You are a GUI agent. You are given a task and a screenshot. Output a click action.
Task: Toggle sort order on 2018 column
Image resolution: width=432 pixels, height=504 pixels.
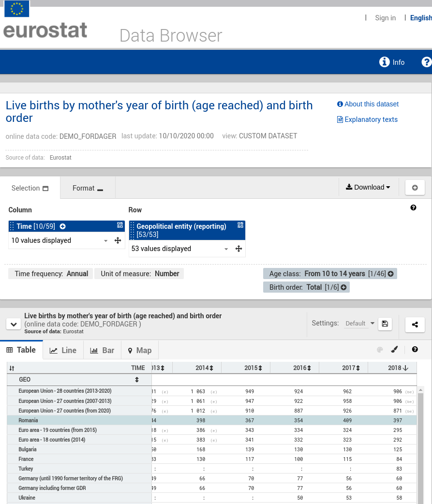point(405,368)
